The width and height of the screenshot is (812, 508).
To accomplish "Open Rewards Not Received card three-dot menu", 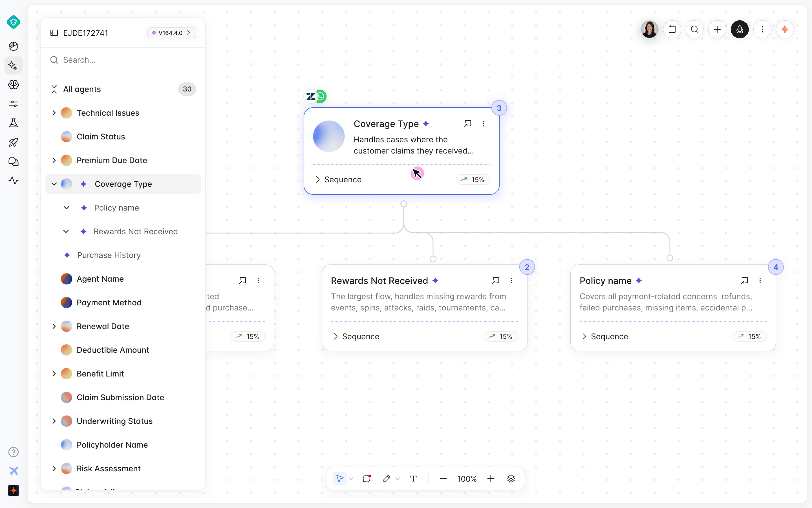I will (511, 281).
